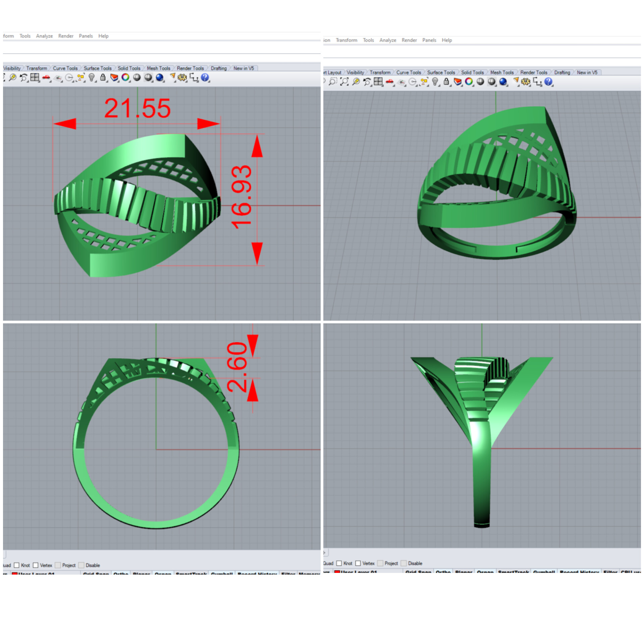Image resolution: width=644 pixels, height=644 pixels.
Task: Open Analyze menu in left window
Action: pos(44,36)
